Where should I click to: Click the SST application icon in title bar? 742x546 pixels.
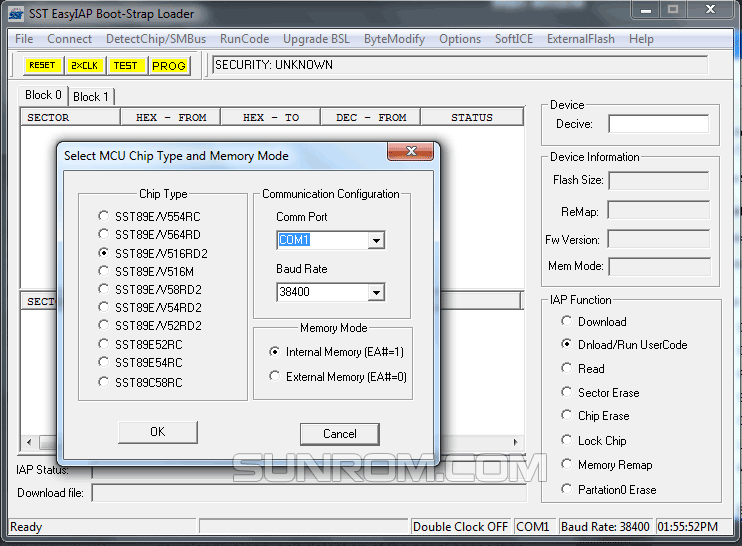tap(16, 14)
